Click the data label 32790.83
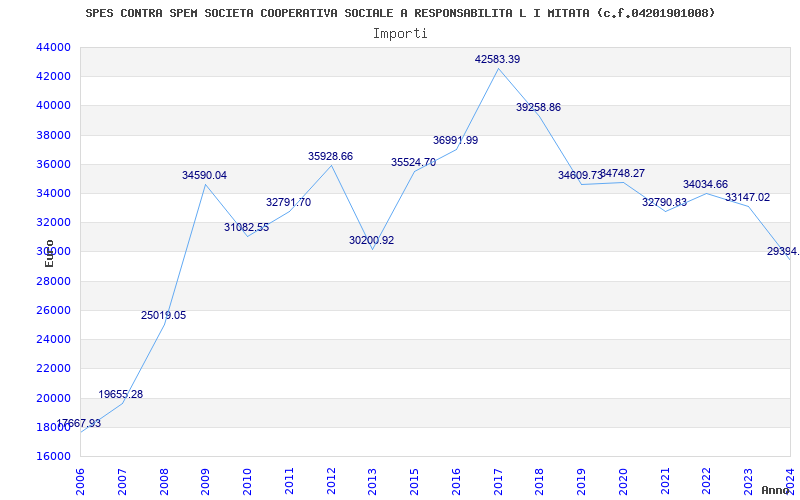This screenshot has height=500, width=800. coord(664,203)
